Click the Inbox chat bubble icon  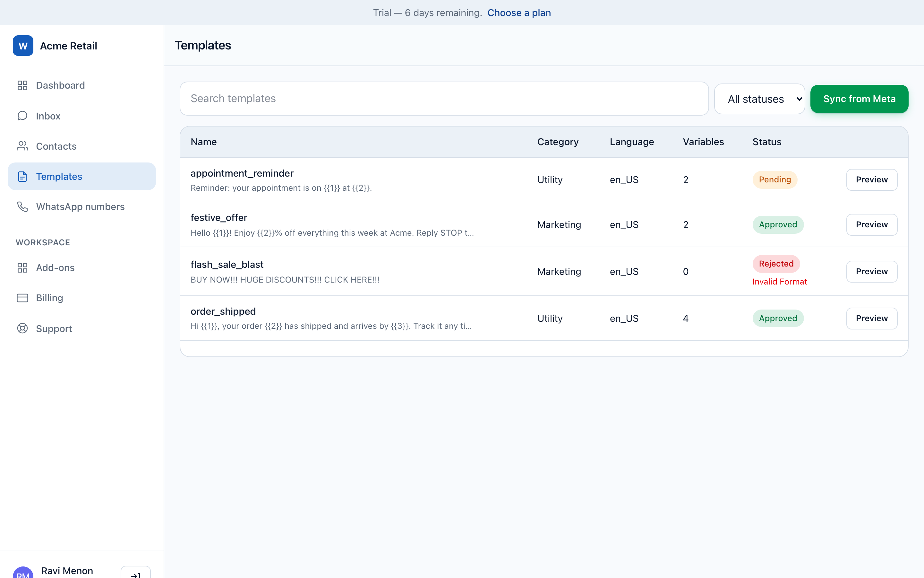22,116
